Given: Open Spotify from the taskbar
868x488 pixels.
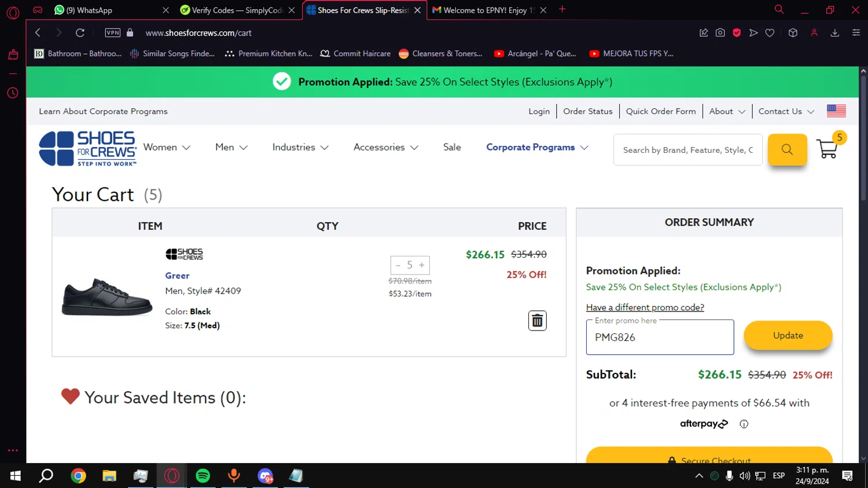Looking at the screenshot, I should click(203, 476).
